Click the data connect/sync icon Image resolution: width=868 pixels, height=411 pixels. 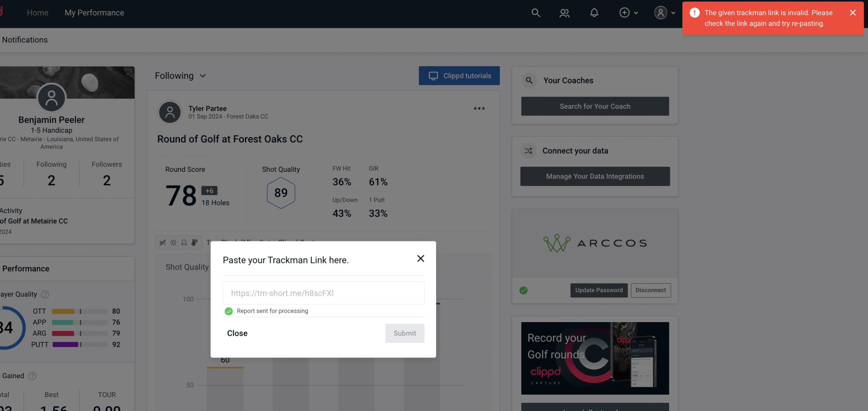528,151
